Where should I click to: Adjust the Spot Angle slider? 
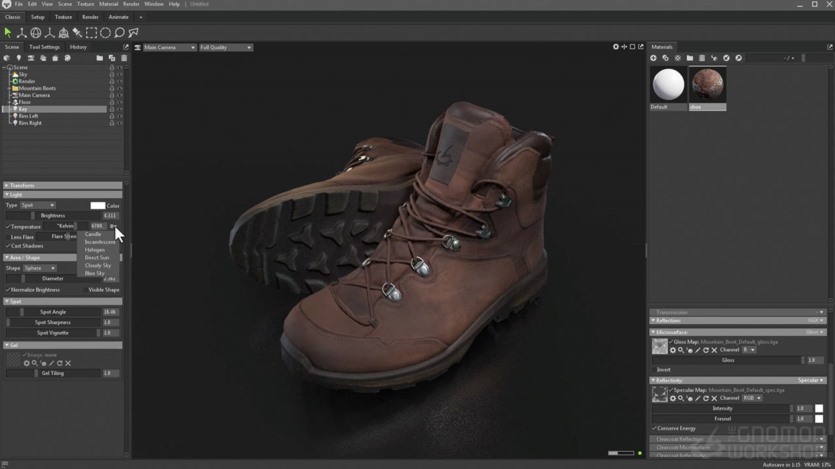tap(53, 312)
